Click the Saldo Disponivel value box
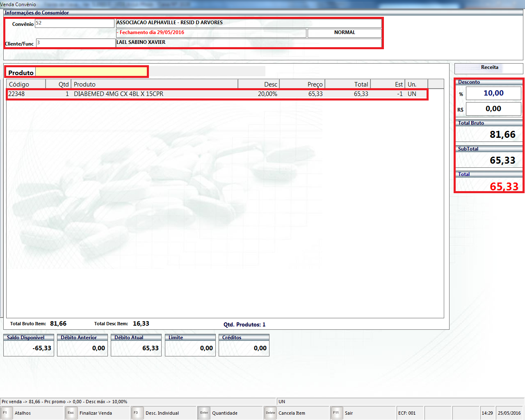This screenshot has height=420, width=525. coord(29,348)
